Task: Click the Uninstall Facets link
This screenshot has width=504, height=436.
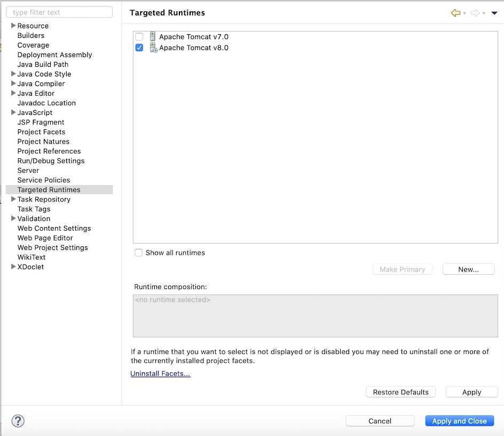Action: coord(160,373)
